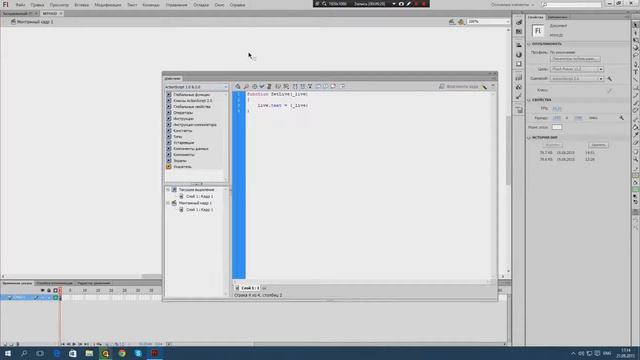This screenshot has width=640, height=360.
Task: Click Журнал button in История SWF
Action: pyautogui.click(x=553, y=145)
